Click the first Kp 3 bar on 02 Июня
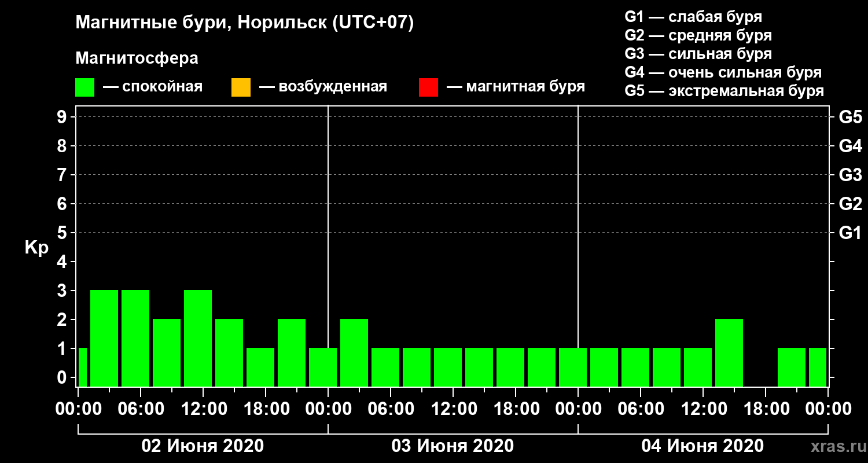 pyautogui.click(x=104, y=338)
